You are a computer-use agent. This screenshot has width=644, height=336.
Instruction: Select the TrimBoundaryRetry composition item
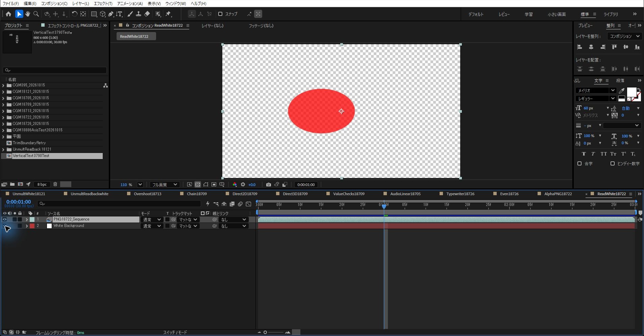click(29, 143)
